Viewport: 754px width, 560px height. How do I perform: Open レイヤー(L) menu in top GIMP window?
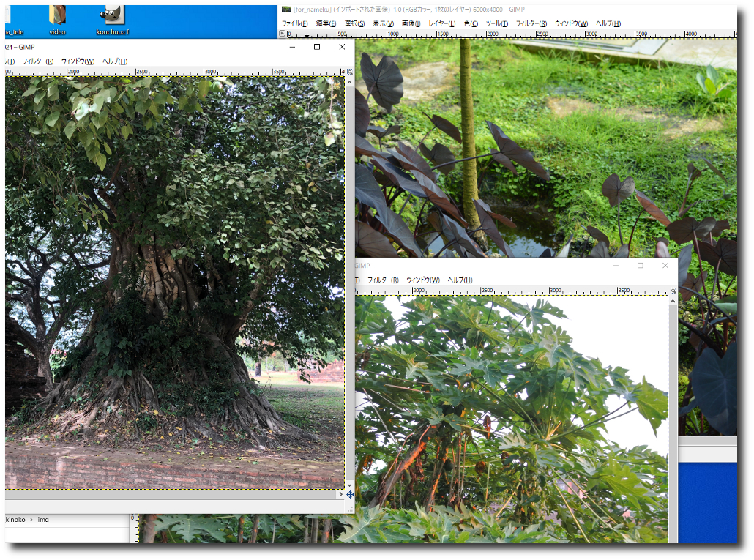[441, 23]
